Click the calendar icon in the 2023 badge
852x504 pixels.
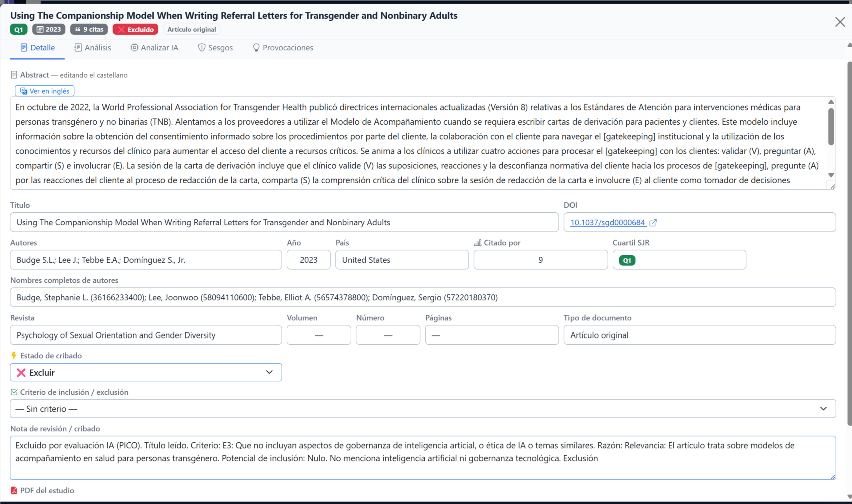(x=40, y=30)
